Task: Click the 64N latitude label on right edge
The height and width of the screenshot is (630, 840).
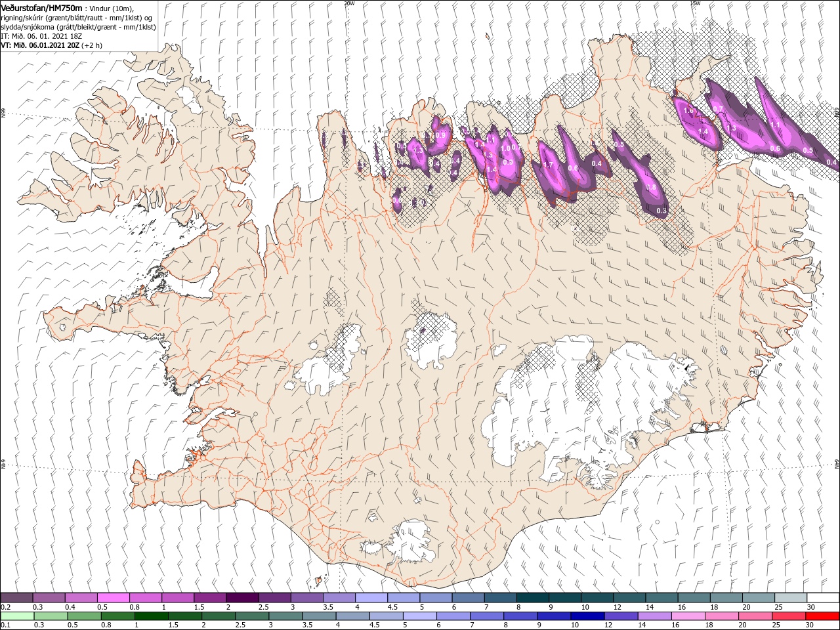Action: click(837, 463)
